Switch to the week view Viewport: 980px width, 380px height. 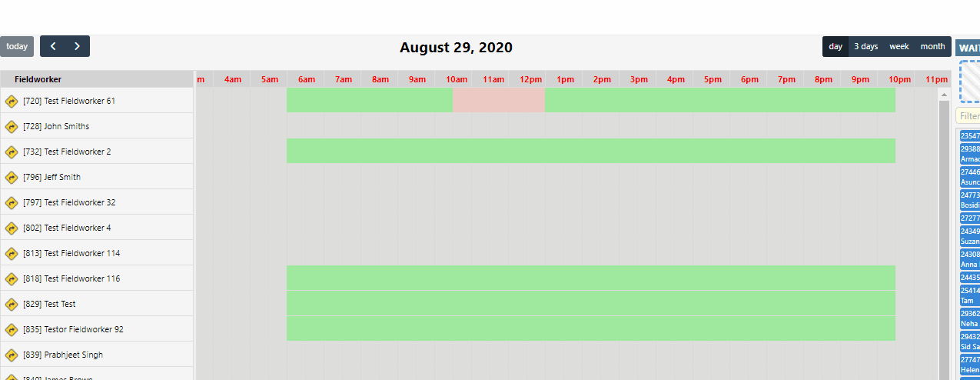tap(899, 46)
